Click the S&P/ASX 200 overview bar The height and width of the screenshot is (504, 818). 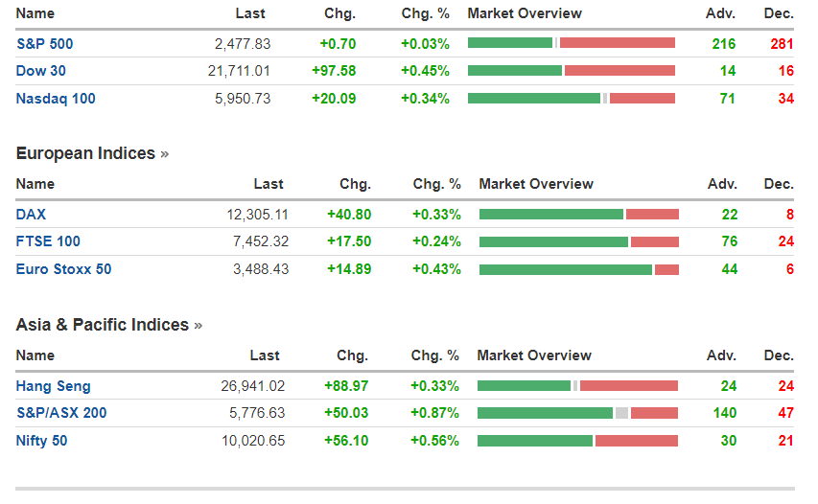coord(577,413)
